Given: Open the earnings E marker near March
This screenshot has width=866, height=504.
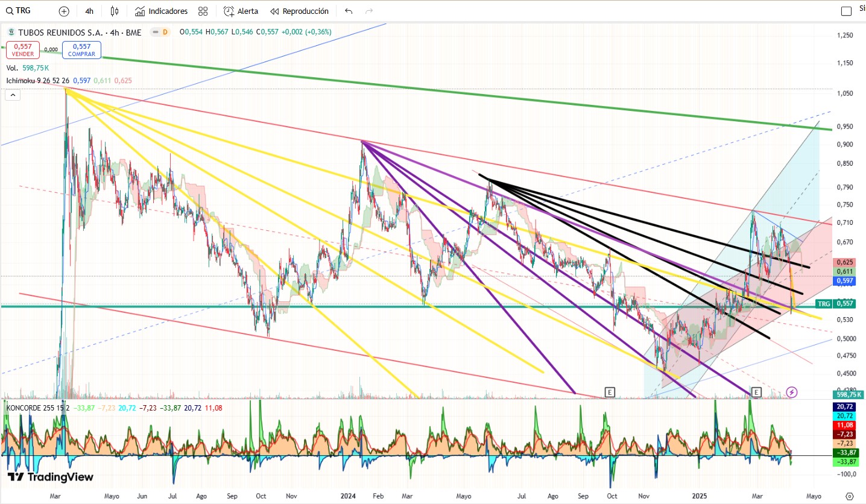Looking at the screenshot, I should [x=756, y=392].
